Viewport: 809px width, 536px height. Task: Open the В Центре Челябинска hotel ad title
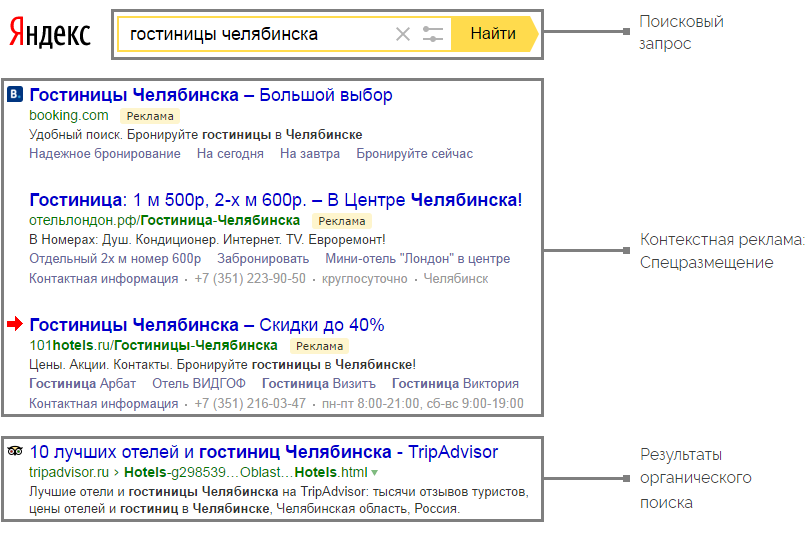(275, 200)
